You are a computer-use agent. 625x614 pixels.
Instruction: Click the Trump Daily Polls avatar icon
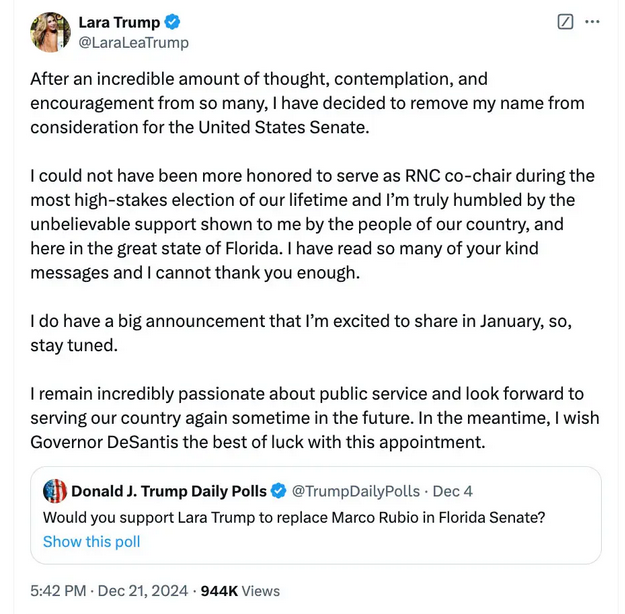pos(55,491)
